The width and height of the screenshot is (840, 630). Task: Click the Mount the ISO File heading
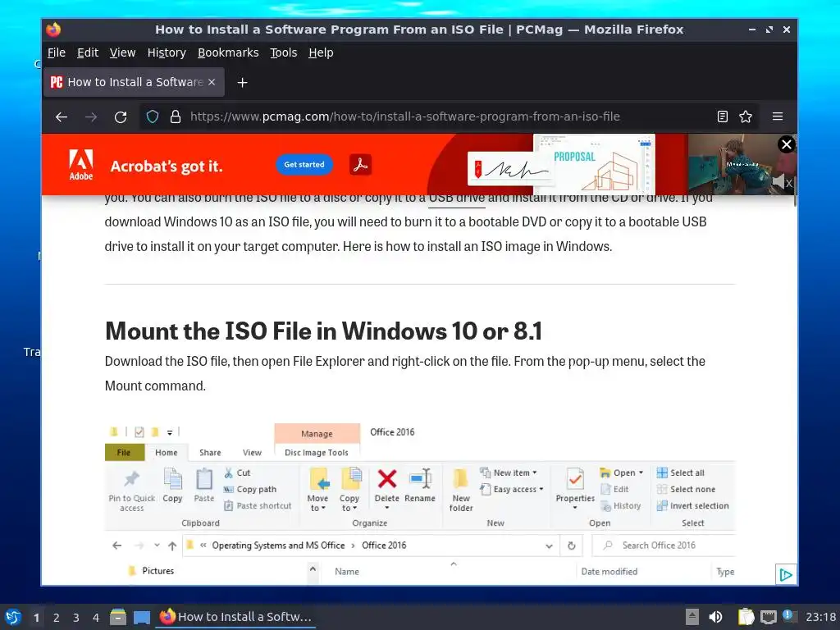pos(323,331)
